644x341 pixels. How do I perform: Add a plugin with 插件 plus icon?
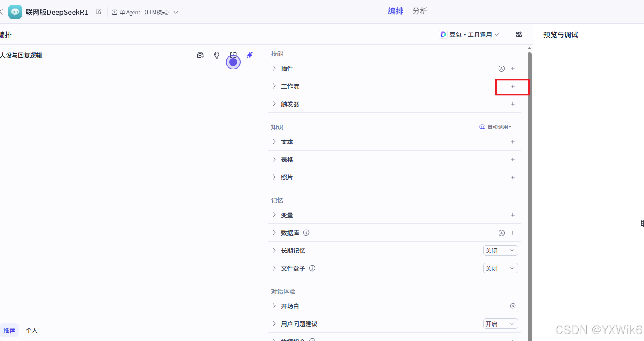click(x=513, y=69)
